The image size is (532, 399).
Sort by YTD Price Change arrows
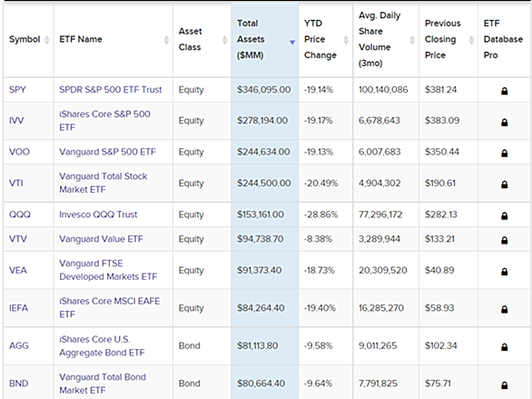coord(346,40)
